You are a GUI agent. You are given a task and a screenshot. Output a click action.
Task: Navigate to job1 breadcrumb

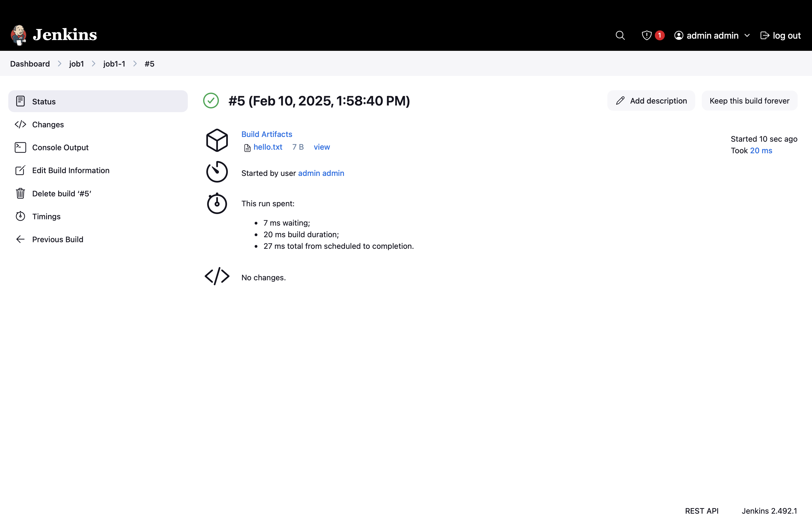(x=77, y=64)
